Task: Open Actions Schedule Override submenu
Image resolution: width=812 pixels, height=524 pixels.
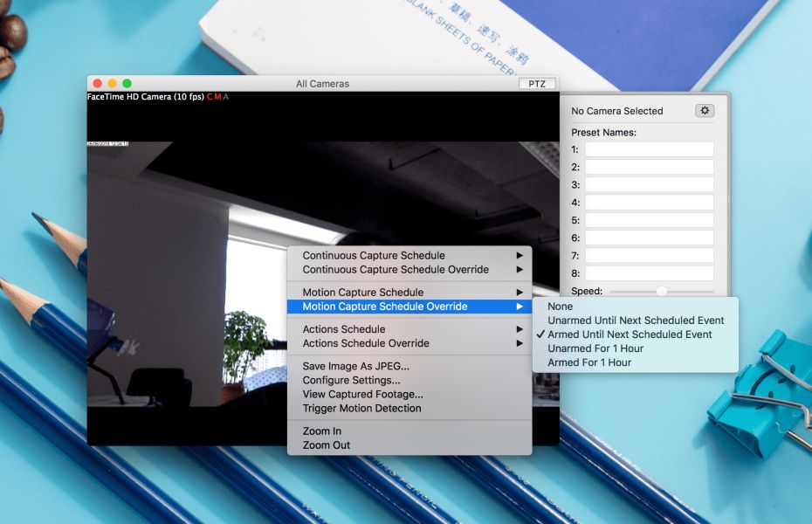Action: click(x=409, y=342)
